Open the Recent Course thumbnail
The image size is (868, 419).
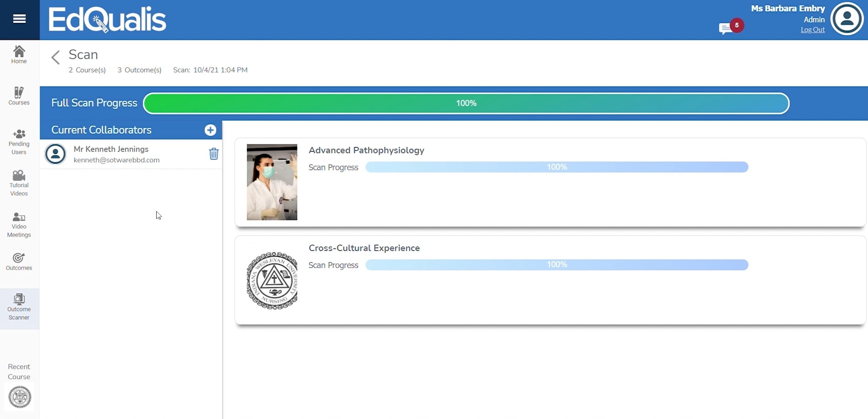point(20,397)
